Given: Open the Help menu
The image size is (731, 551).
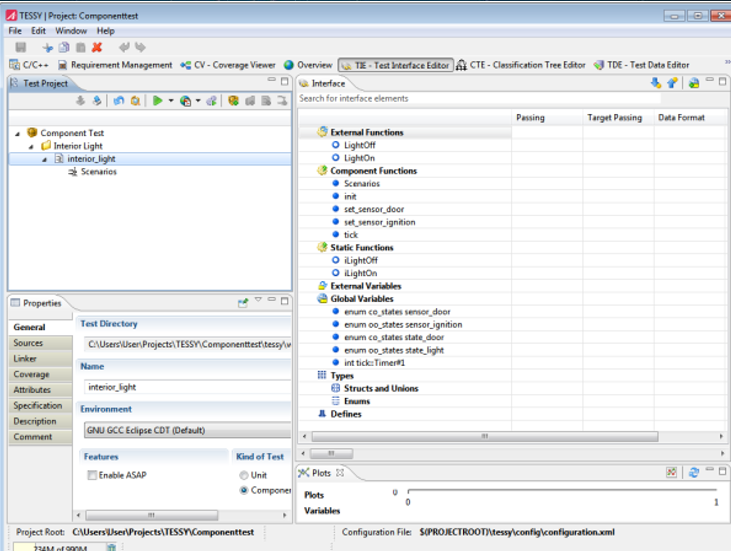Looking at the screenshot, I should pos(106,31).
